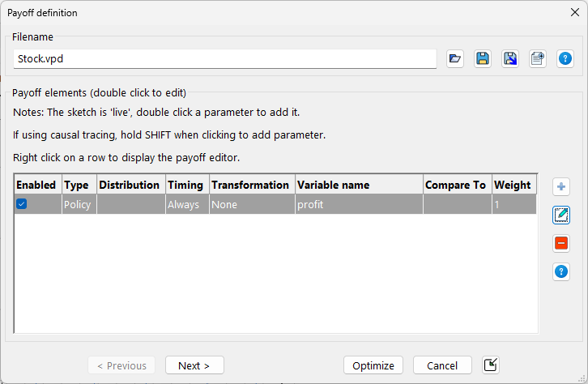Click the Save As disk icon

[x=510, y=58]
